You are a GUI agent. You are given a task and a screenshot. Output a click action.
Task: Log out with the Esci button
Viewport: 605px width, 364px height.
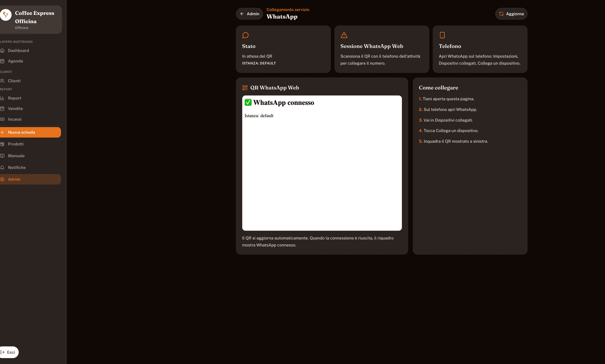[9, 352]
